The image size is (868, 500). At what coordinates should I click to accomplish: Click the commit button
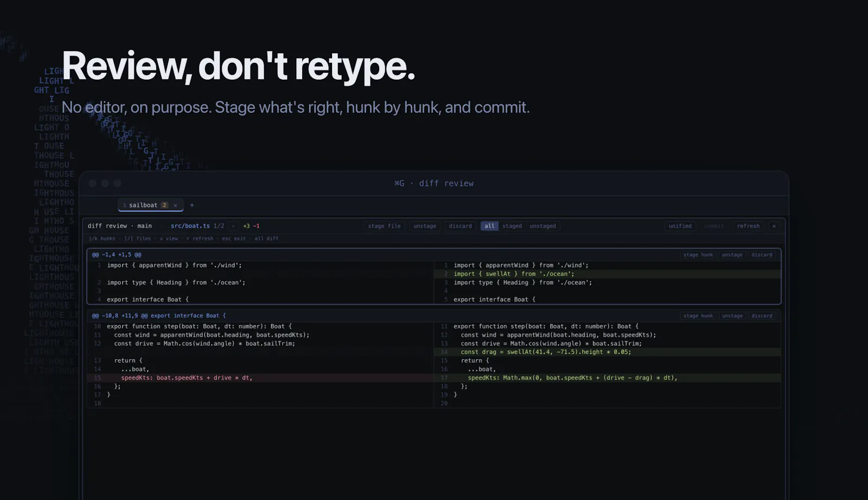714,226
